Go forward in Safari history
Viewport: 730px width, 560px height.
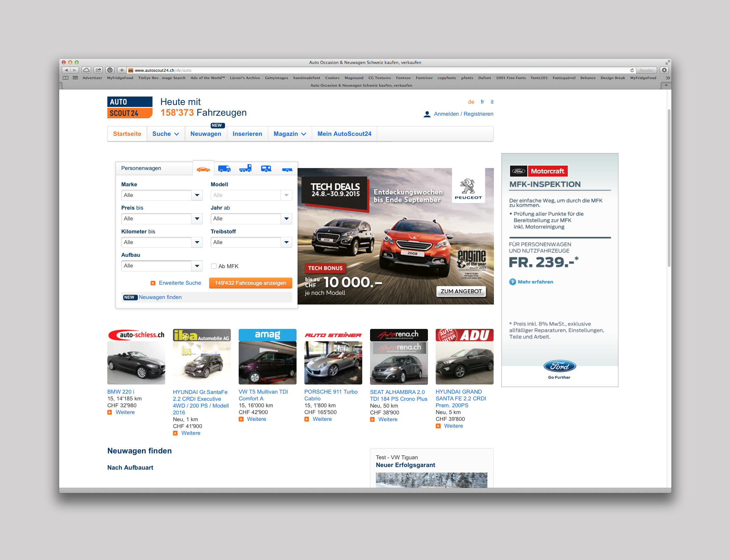tap(74, 70)
